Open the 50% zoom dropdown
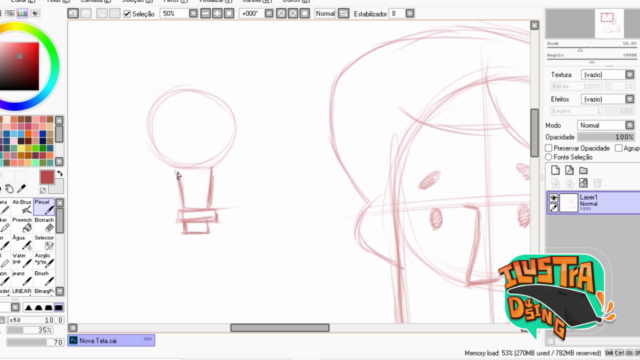640x360 pixels. click(193, 13)
